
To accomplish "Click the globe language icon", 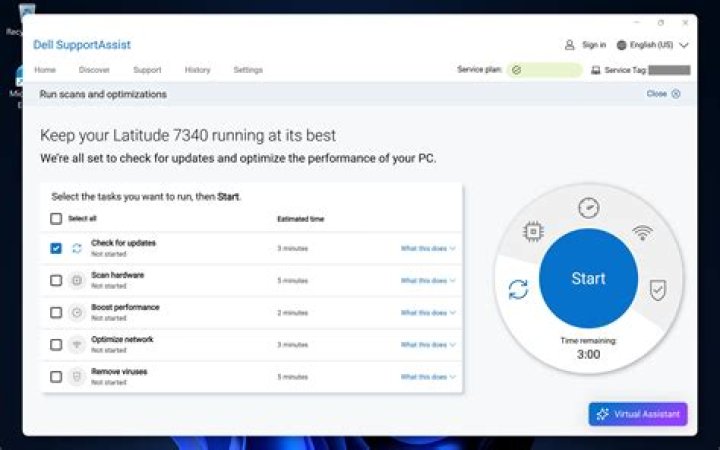I will [621, 45].
